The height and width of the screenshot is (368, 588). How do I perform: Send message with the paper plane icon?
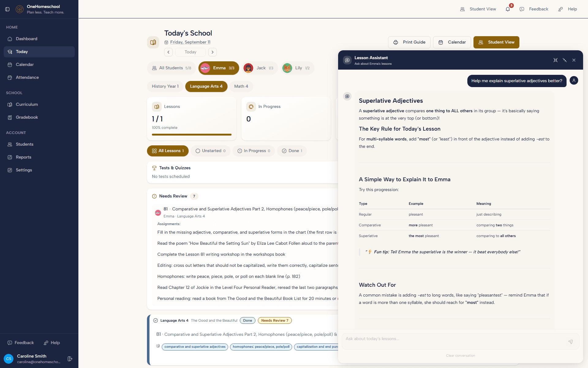[571, 342]
